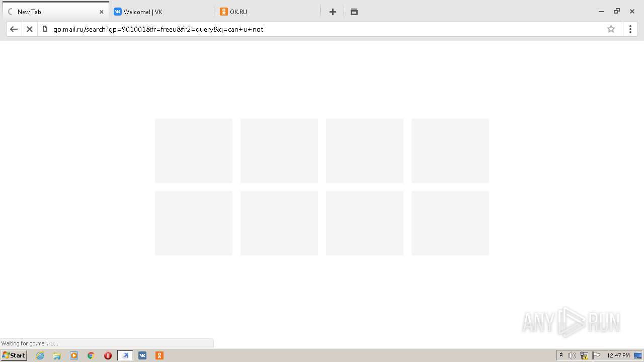Open the Windows Start menu
Screen dimensions: 644x362
coord(14,355)
